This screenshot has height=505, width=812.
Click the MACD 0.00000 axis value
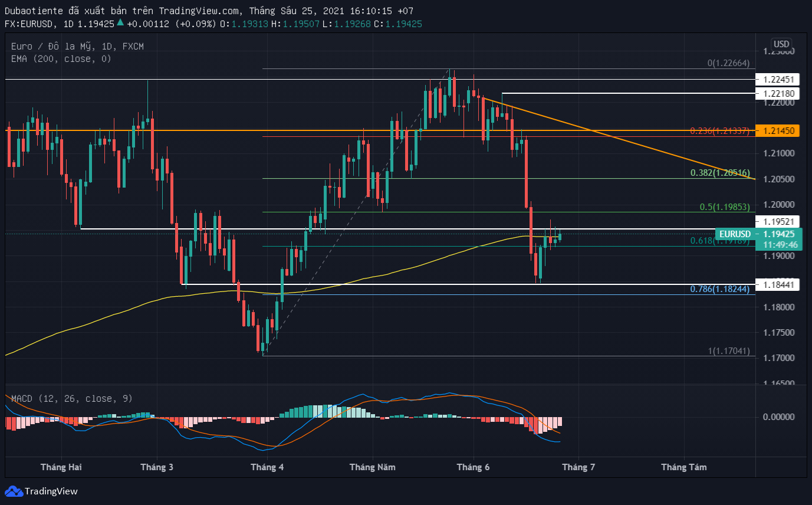click(778, 417)
